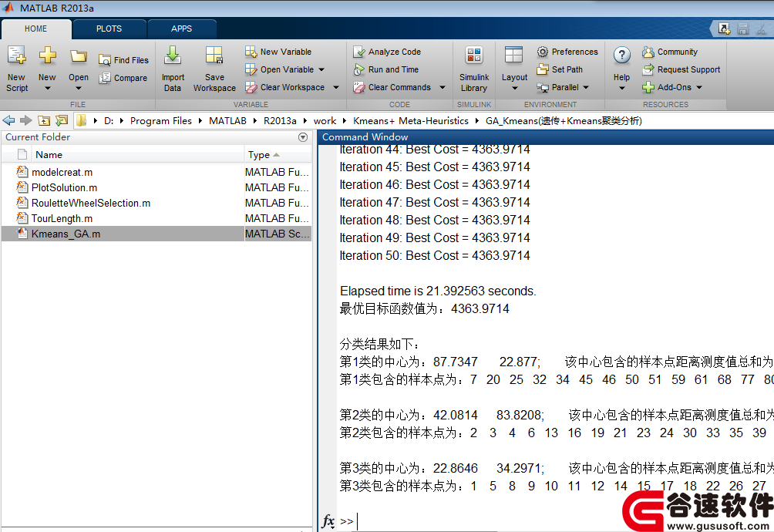
Task: Click the Compare files icon
Action: click(x=104, y=78)
